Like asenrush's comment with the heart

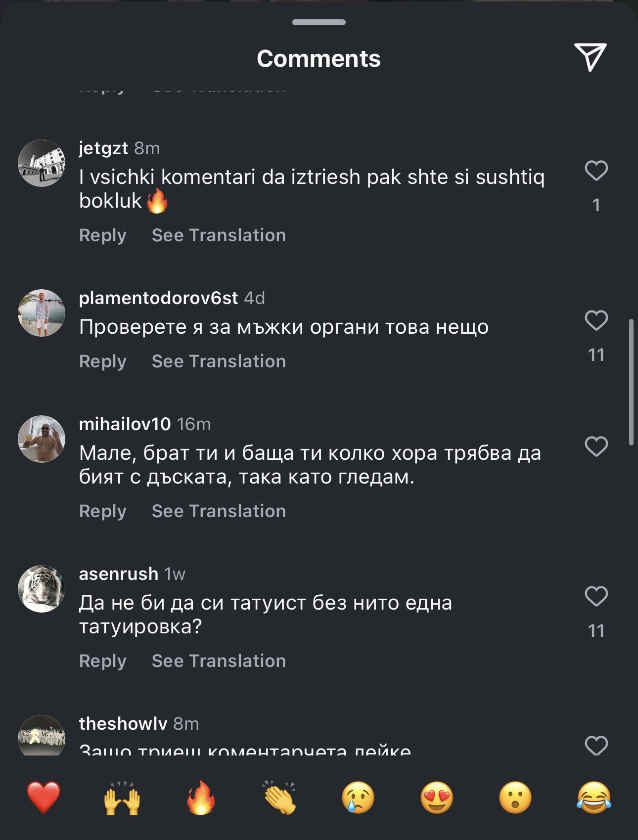[x=596, y=597]
